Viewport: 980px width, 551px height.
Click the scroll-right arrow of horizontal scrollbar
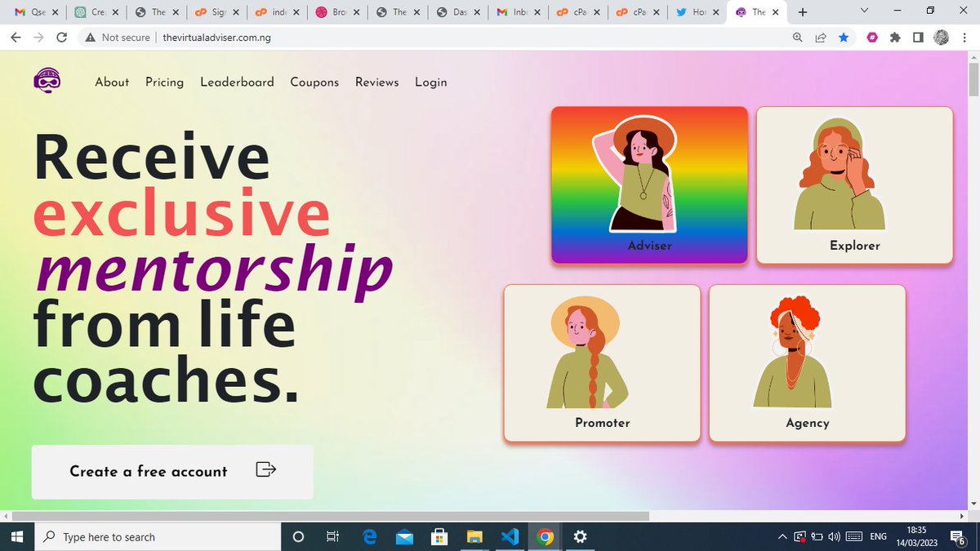(x=961, y=516)
